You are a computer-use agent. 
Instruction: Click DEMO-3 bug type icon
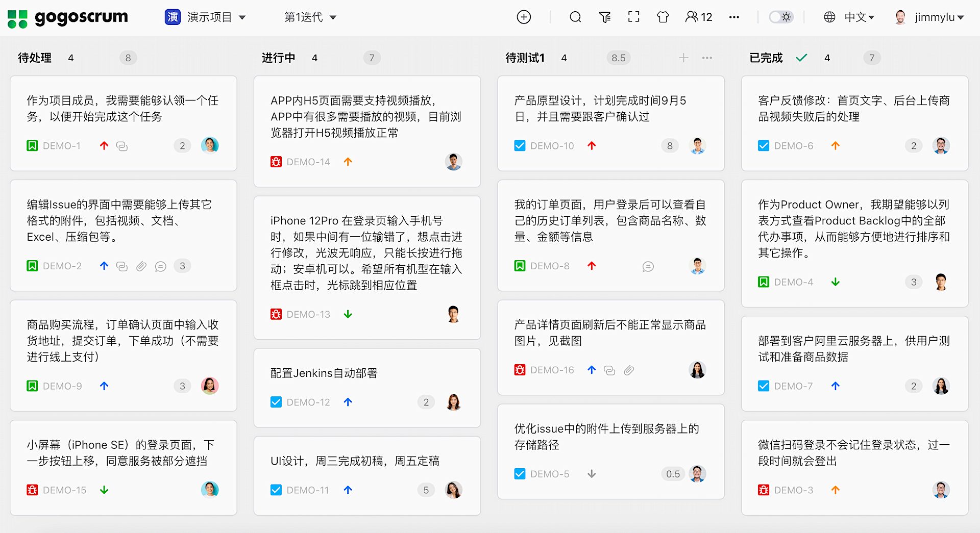(764, 490)
